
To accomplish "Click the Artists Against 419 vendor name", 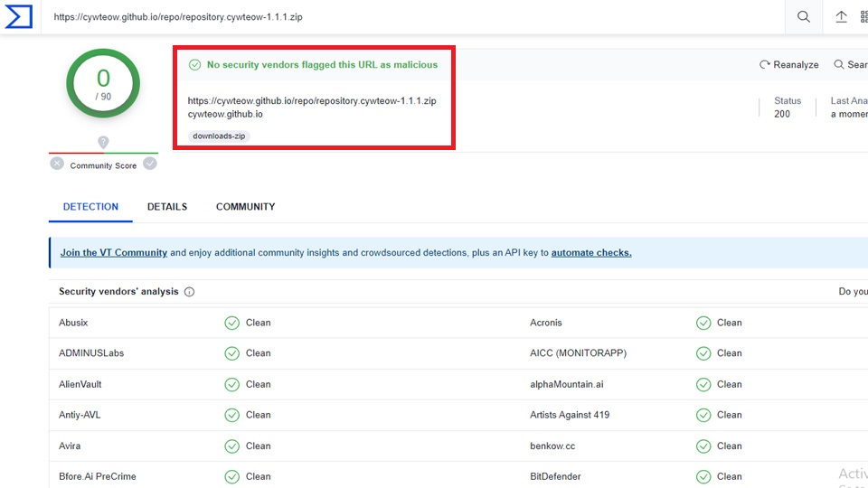I will (570, 415).
